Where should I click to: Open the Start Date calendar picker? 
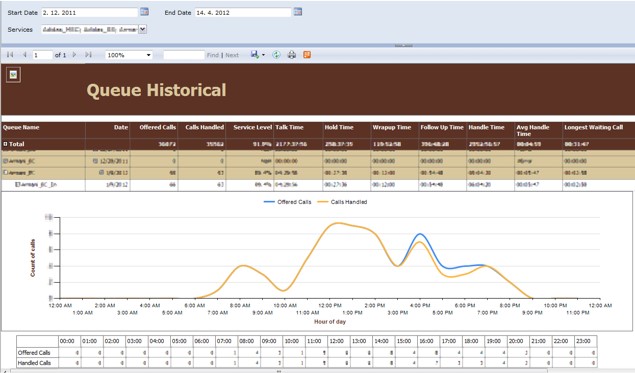click(145, 12)
